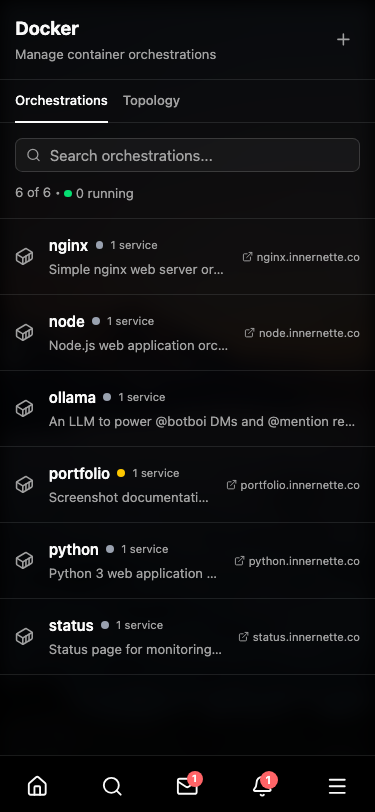Click the external-link icon beside status.innernette.co
The height and width of the screenshot is (812, 375).
tap(243, 636)
